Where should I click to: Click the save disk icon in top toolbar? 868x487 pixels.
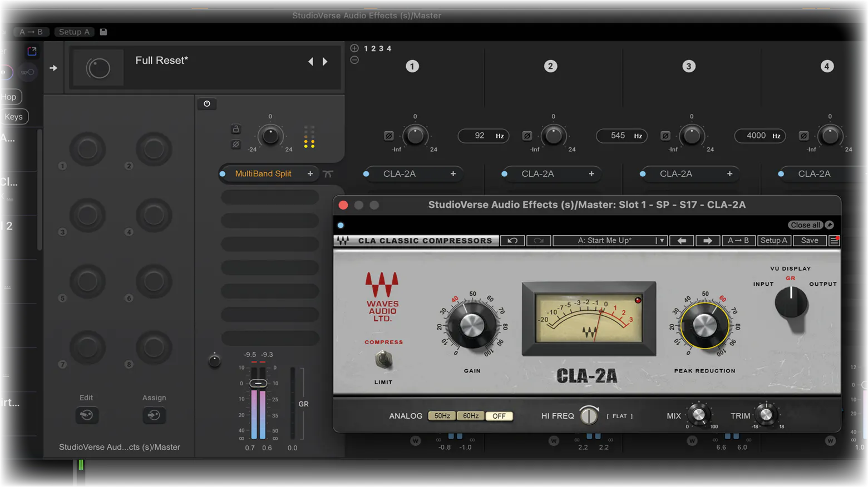coord(103,32)
